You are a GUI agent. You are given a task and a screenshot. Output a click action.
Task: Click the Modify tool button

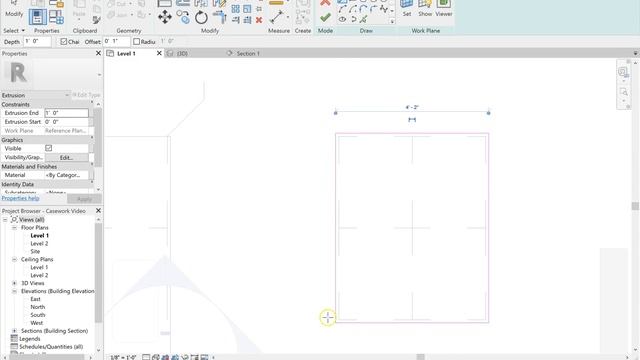(14, 9)
